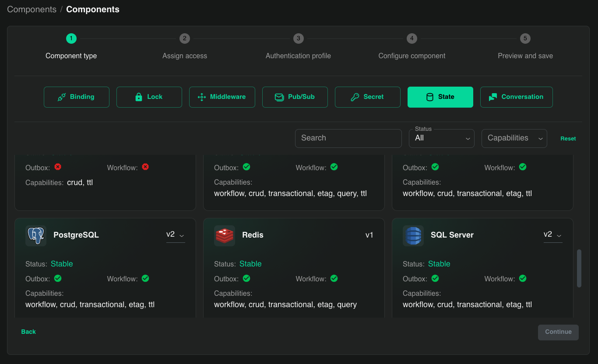
Task: Click PostgreSQL Workflow green check icon
Action: 145,278
